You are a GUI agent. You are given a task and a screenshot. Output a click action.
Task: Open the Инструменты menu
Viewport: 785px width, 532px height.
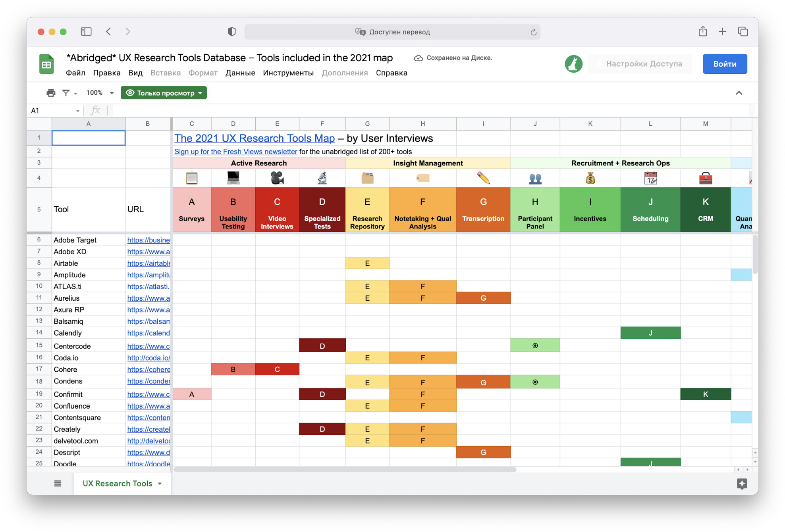288,73
